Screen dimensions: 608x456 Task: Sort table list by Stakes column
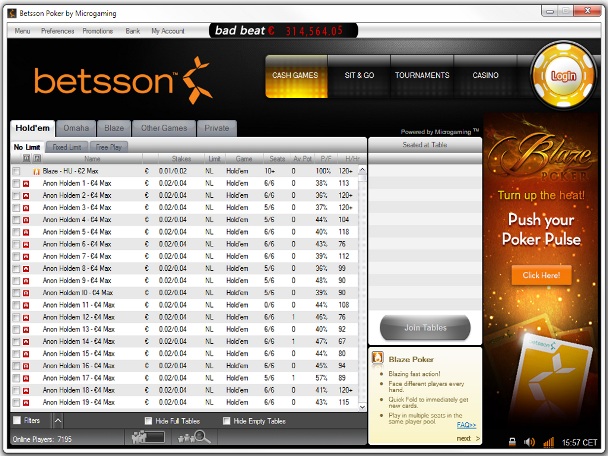pos(181,158)
